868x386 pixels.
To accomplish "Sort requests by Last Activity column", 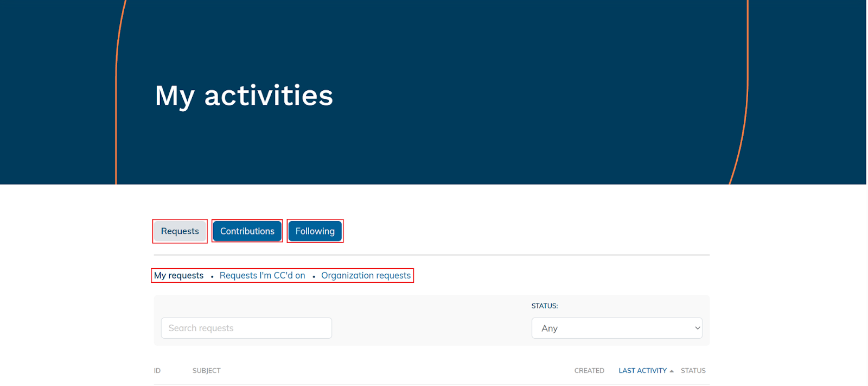I will 642,371.
